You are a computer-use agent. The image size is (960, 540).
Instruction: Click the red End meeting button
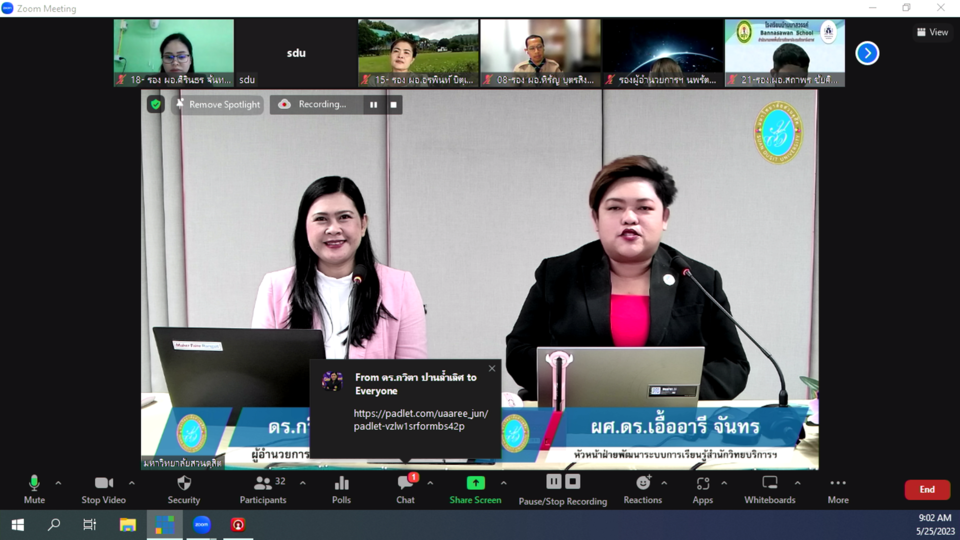click(x=927, y=489)
